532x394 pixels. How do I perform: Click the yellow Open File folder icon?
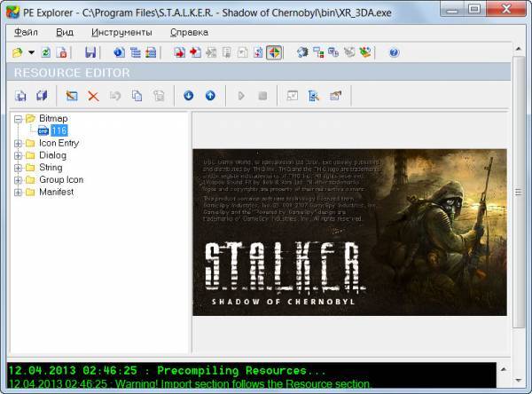18,52
